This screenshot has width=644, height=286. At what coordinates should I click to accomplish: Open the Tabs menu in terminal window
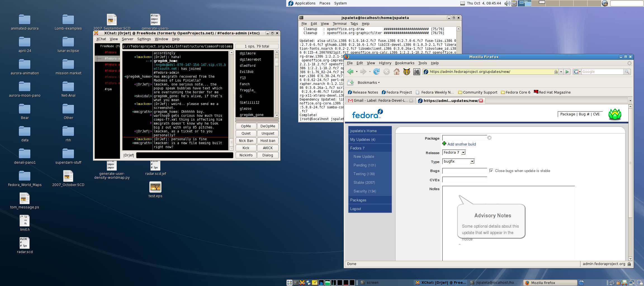click(354, 24)
